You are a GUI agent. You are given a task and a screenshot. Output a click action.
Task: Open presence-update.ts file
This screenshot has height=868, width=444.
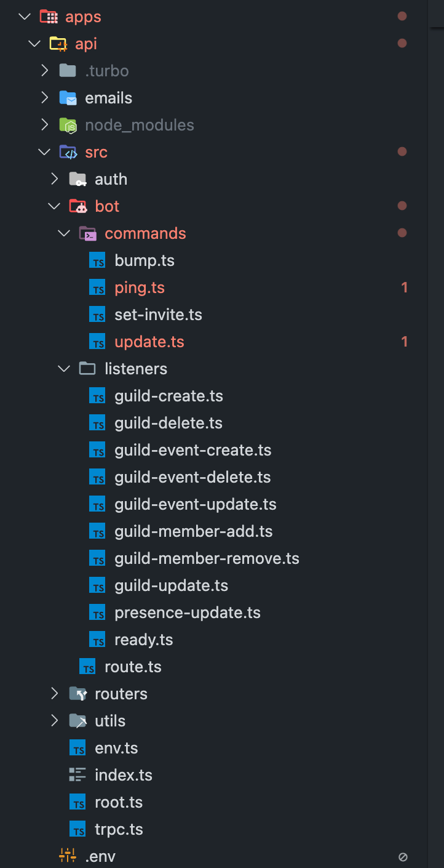click(188, 613)
